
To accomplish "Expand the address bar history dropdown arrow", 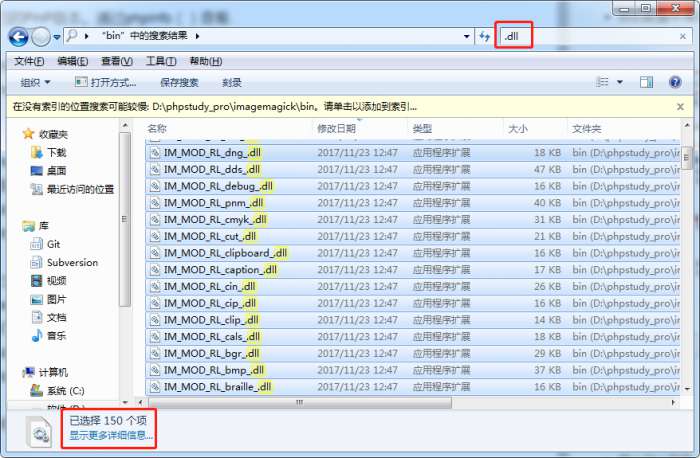I will (x=467, y=36).
